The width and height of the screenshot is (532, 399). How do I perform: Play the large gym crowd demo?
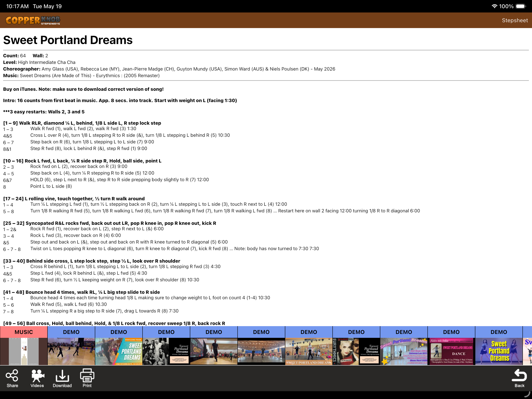[261, 352]
